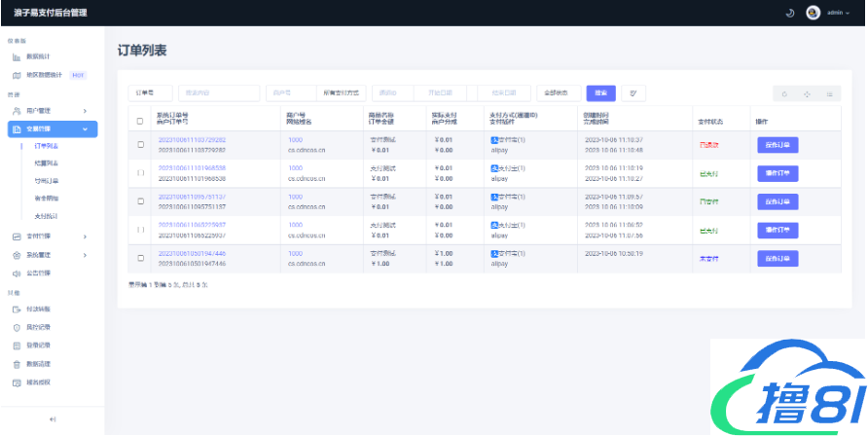Viewport: 868px width, 436px height.
Task: Click the table refresh icon
Action: (785, 93)
